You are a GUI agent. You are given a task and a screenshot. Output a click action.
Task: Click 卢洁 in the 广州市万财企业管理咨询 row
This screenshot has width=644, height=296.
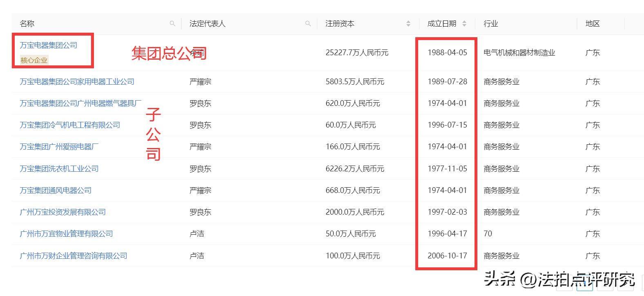click(196, 256)
